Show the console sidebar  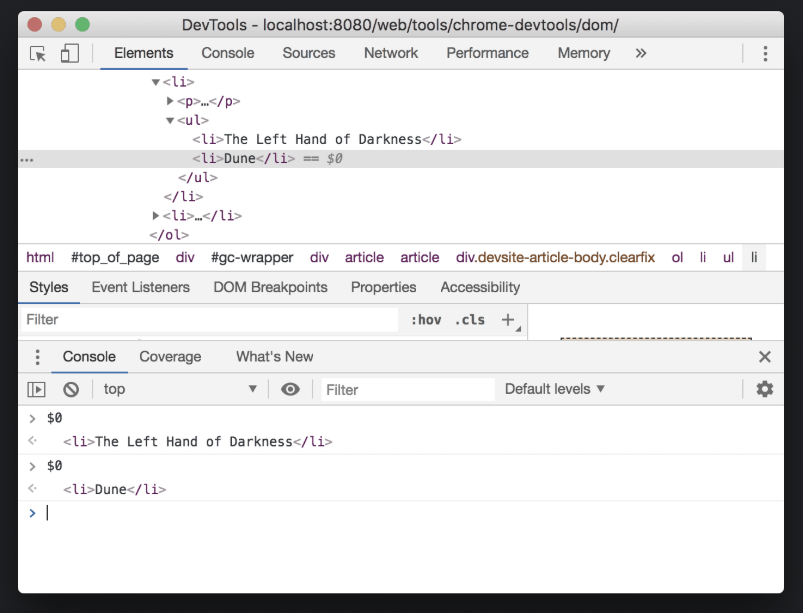[x=36, y=389]
